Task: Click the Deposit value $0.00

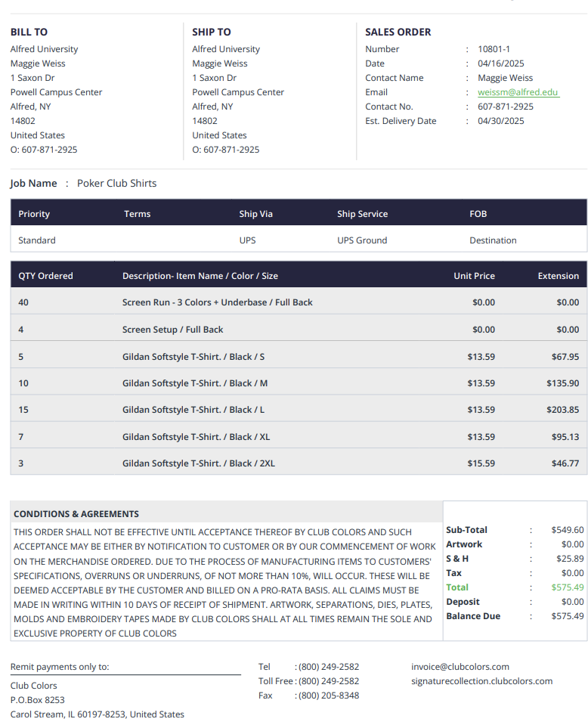Action: pyautogui.click(x=572, y=602)
